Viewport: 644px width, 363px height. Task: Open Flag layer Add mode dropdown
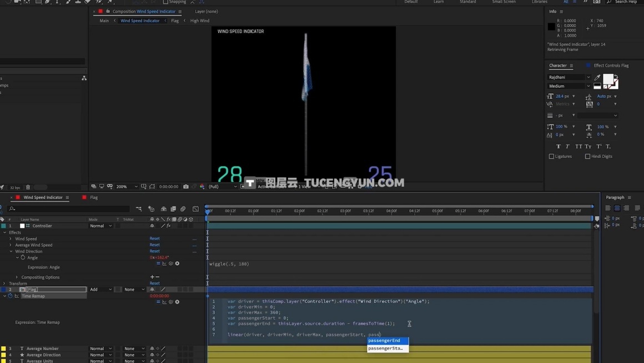pos(100,290)
